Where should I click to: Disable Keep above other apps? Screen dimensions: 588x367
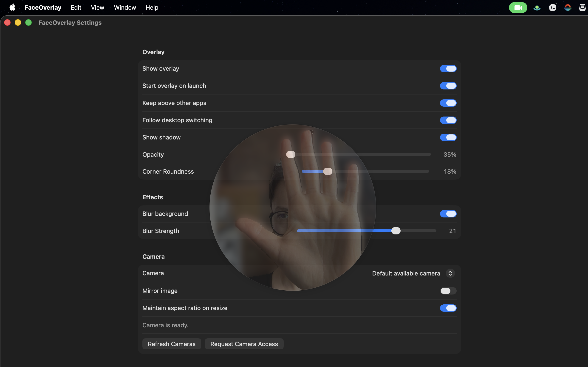click(x=448, y=103)
